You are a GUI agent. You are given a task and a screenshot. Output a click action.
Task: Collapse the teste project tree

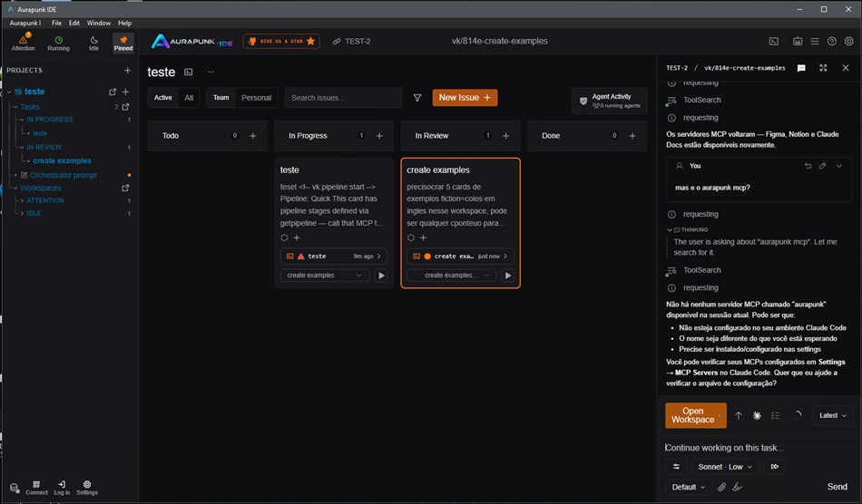point(9,92)
